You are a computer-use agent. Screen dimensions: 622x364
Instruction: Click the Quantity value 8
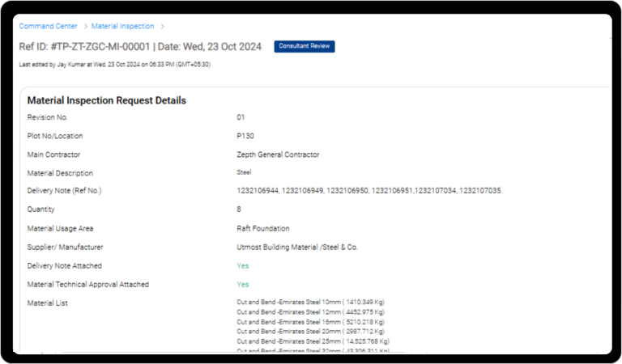click(x=239, y=210)
